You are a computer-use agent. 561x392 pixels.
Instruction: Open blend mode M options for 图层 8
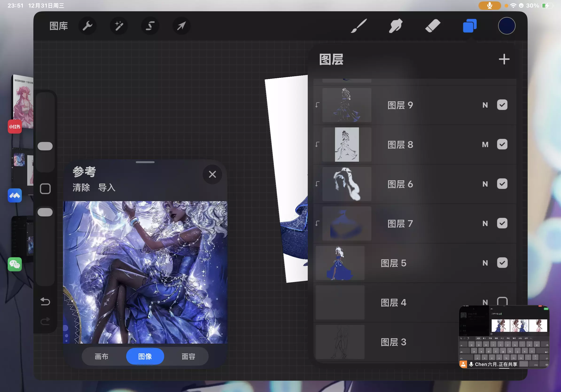[x=485, y=145]
